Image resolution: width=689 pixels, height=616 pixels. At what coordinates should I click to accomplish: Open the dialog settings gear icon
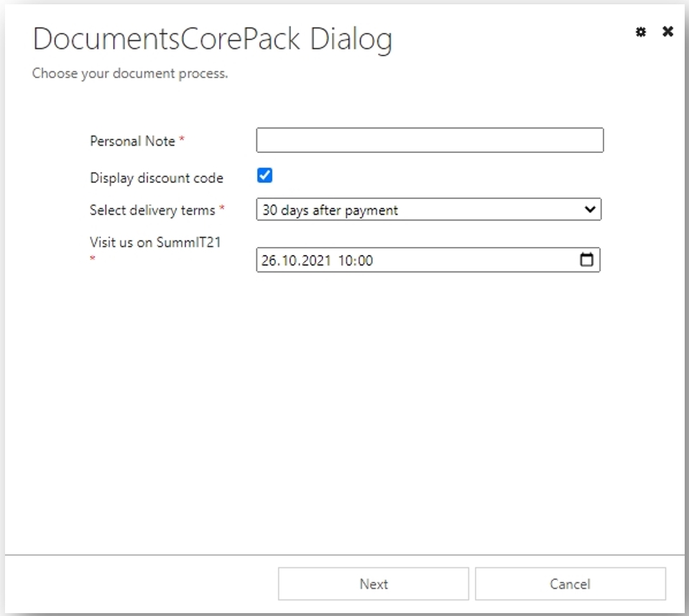click(641, 32)
